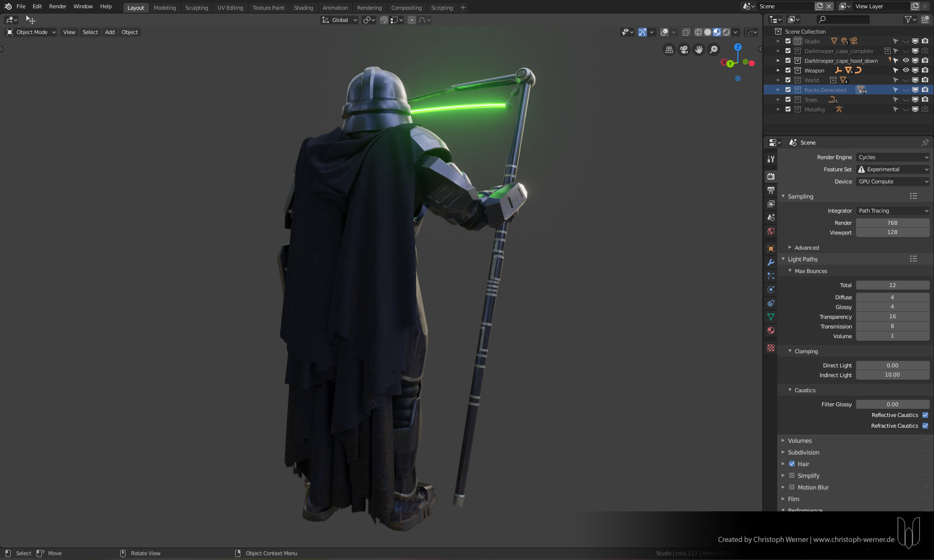The image size is (934, 560).
Task: Open the Global transform orientation dropdown
Action: click(340, 20)
